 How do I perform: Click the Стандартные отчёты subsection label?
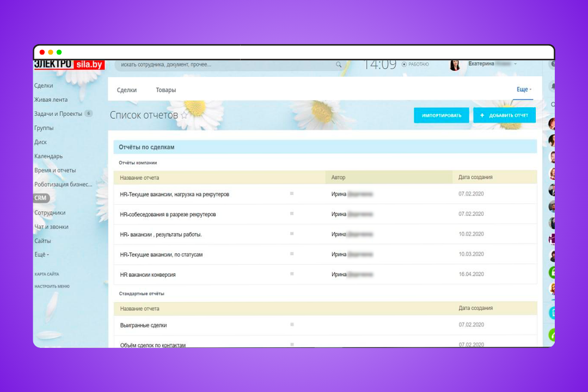[142, 293]
